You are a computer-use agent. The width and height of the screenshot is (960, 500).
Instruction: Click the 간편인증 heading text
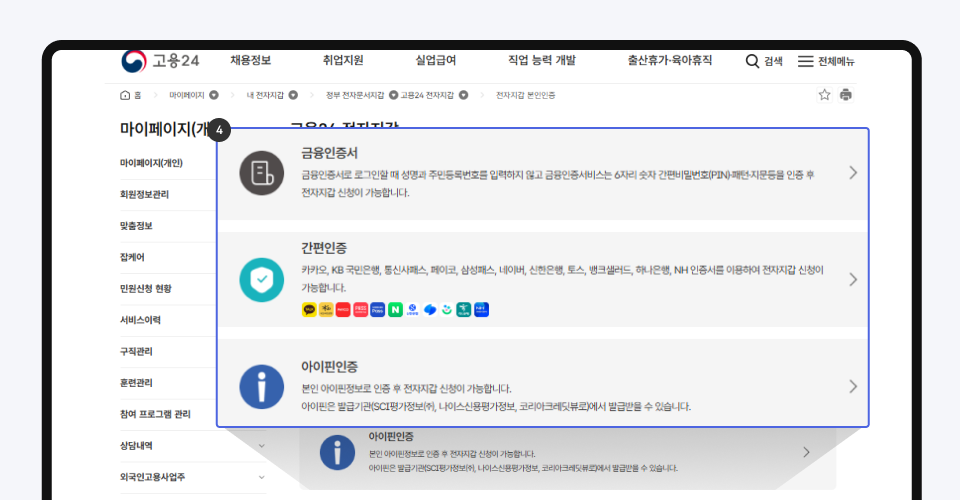click(324, 248)
